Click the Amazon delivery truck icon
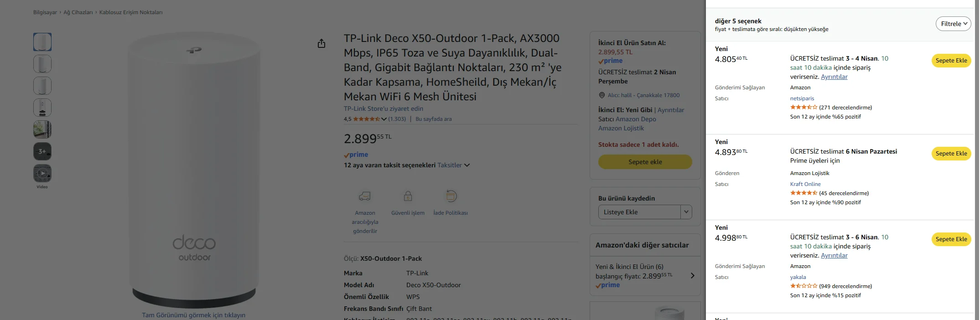980x320 pixels. click(x=365, y=196)
